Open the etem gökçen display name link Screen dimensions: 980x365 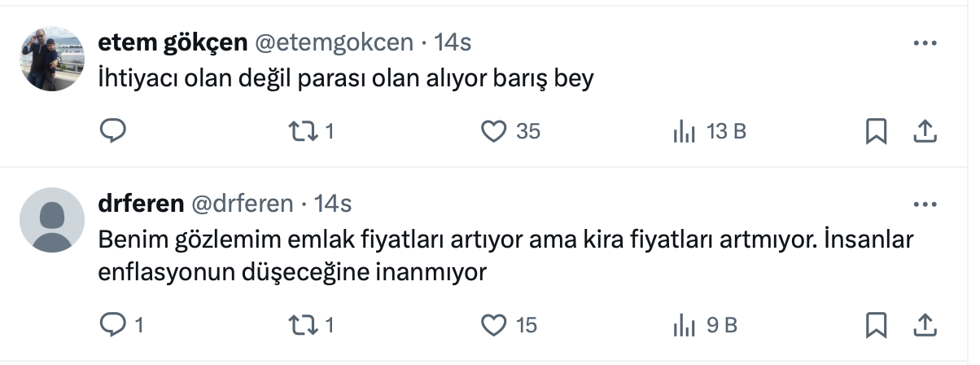(x=172, y=42)
